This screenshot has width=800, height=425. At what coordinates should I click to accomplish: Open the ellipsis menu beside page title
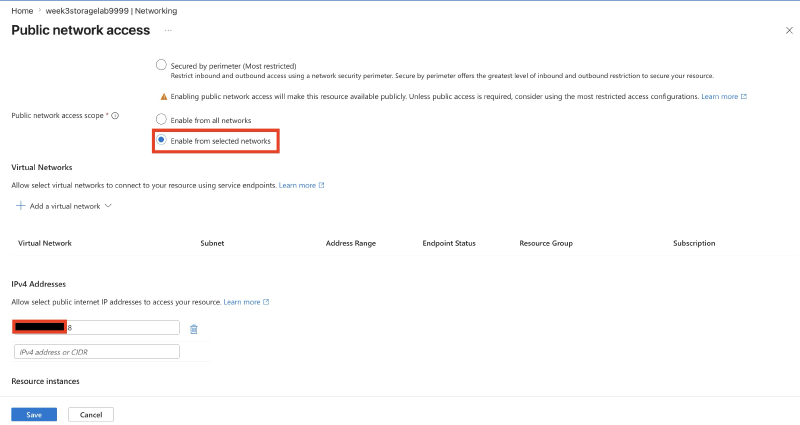(x=168, y=31)
